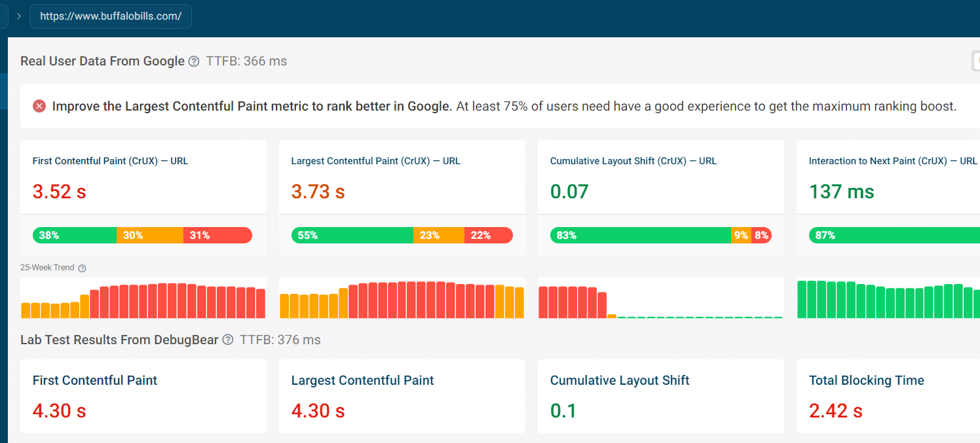980x443 pixels.
Task: Click help icon beside Lab Test Results heading
Action: tap(227, 340)
